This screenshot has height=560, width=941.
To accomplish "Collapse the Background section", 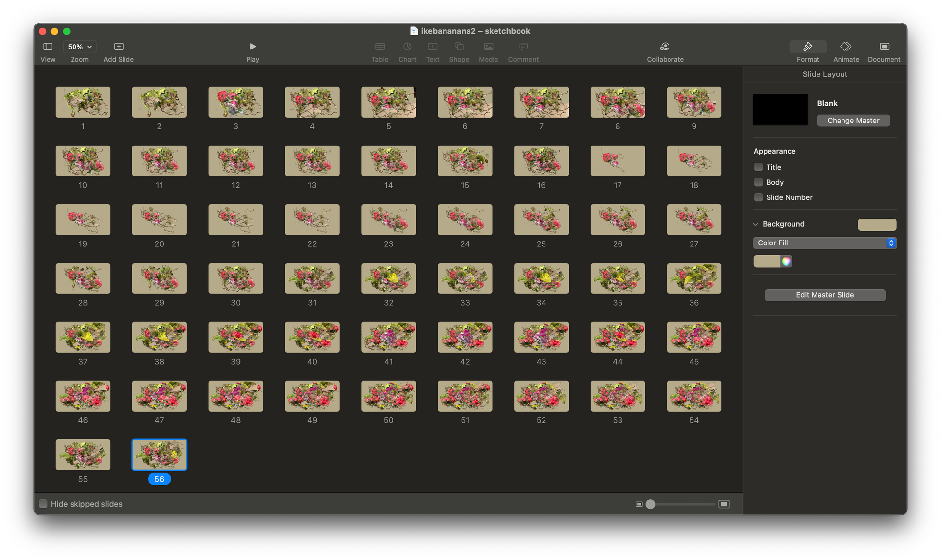I will click(x=755, y=224).
